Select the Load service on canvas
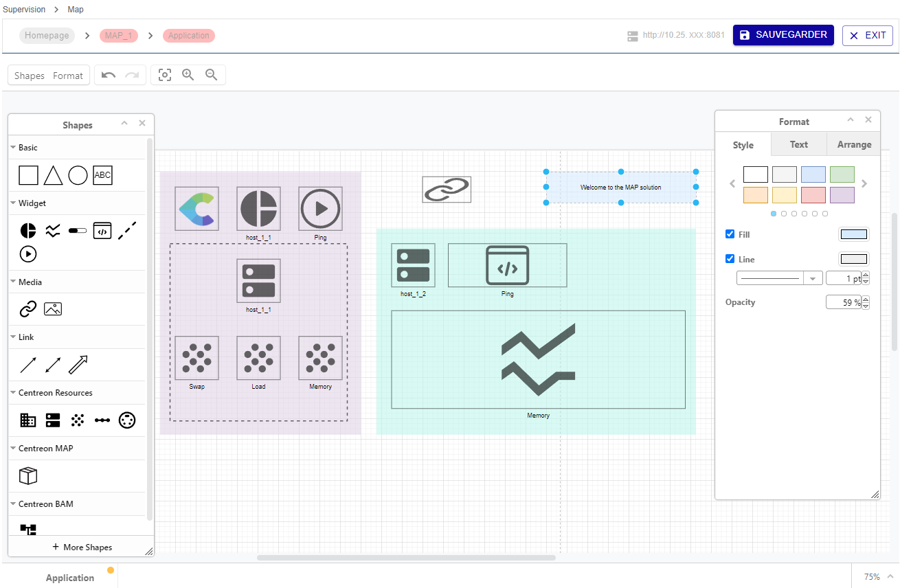The image size is (900, 588). (x=258, y=358)
